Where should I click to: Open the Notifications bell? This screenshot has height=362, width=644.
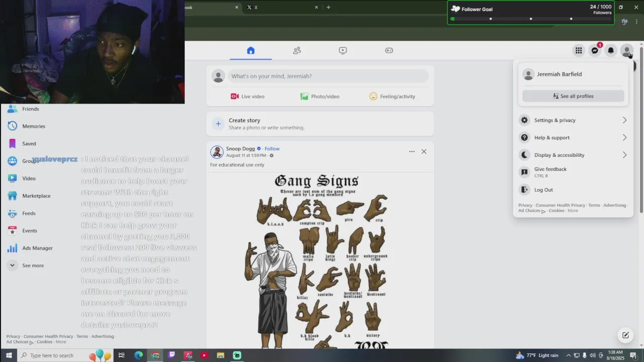coord(611,50)
